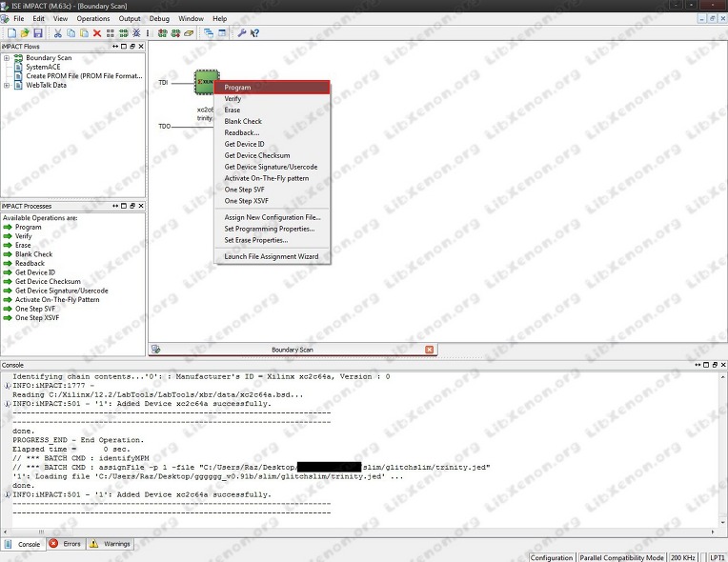
Task: Expand the Boundary Scan tree node
Action: coord(7,58)
